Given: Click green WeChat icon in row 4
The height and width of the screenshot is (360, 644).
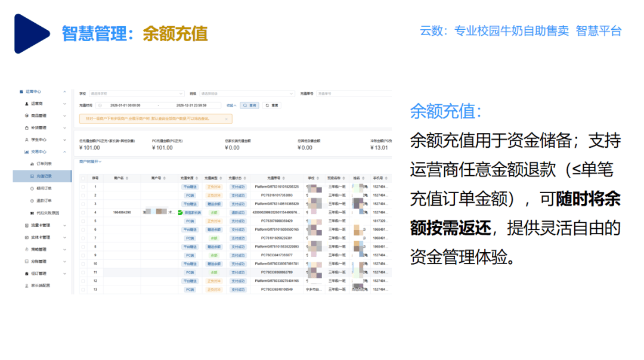Looking at the screenshot, I should 181,212.
